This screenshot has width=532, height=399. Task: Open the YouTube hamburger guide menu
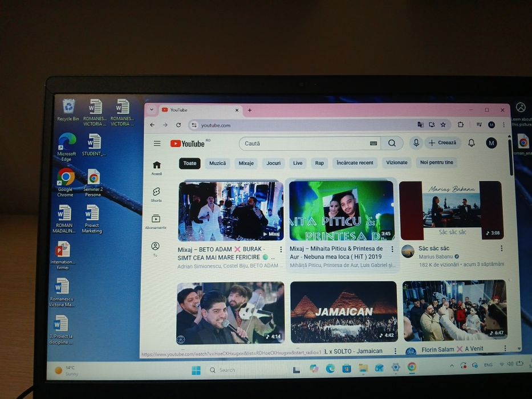(157, 144)
